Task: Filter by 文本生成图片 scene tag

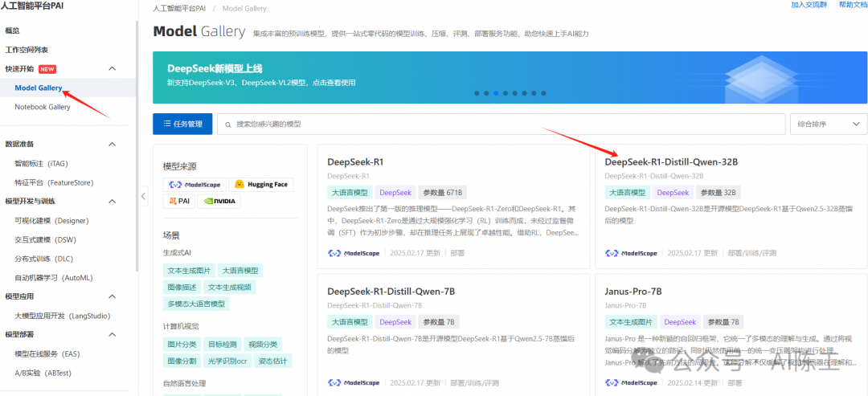Action: click(189, 271)
